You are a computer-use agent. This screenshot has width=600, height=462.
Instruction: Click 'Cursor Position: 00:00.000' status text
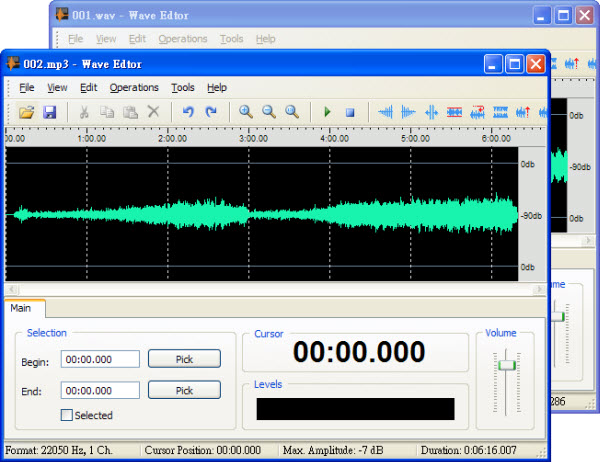click(x=202, y=450)
